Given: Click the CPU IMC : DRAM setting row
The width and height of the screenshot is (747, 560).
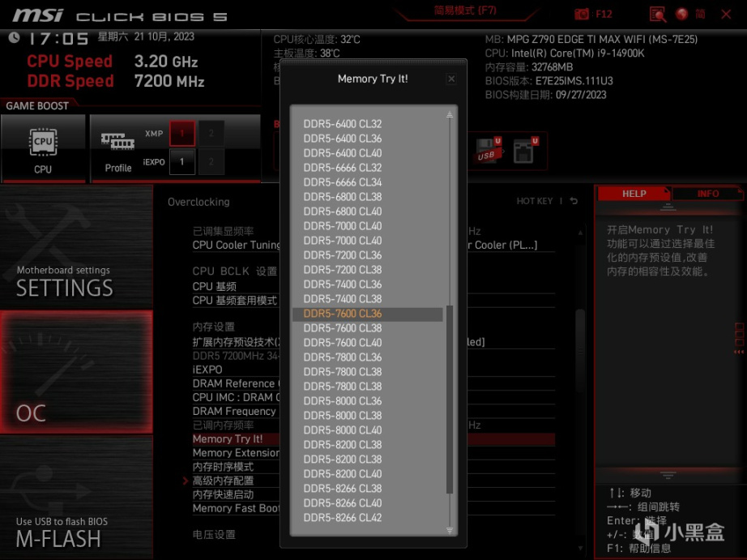Looking at the screenshot, I should tap(236, 397).
